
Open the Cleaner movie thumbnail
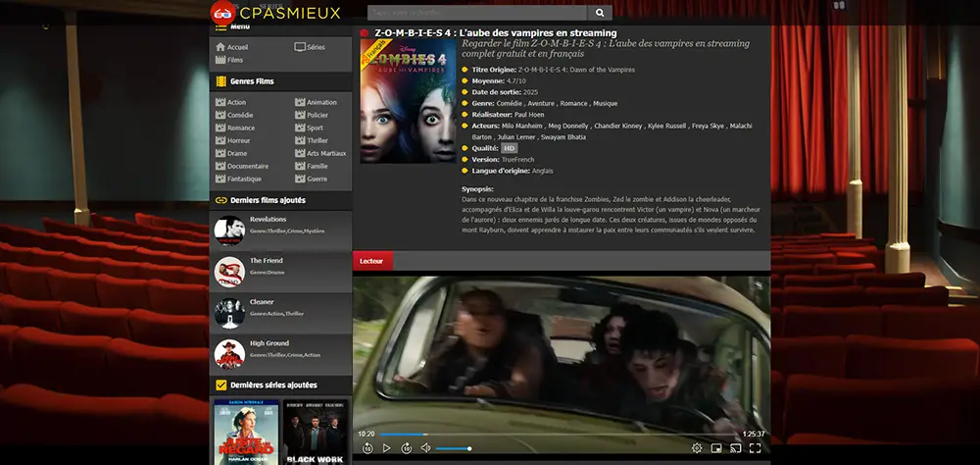229,314
